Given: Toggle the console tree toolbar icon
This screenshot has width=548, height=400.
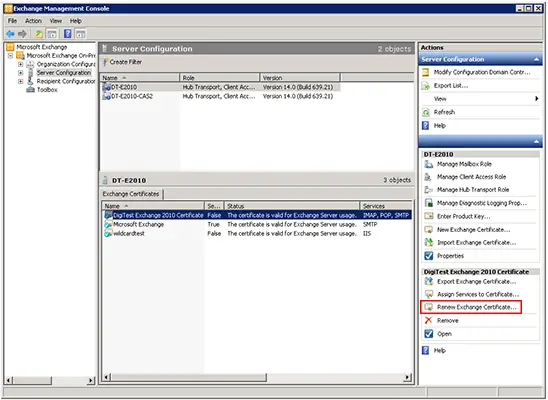Looking at the screenshot, I should [x=52, y=34].
